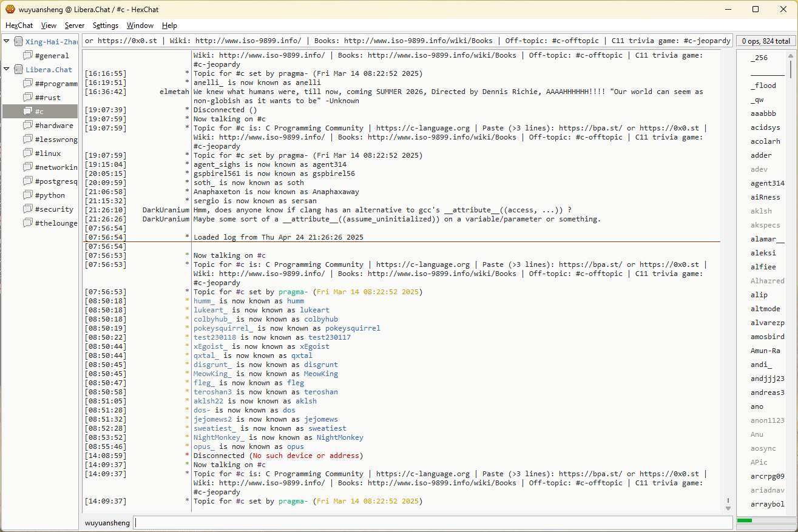Click the message input text box
Screen dimensions: 798x532
coord(432,523)
